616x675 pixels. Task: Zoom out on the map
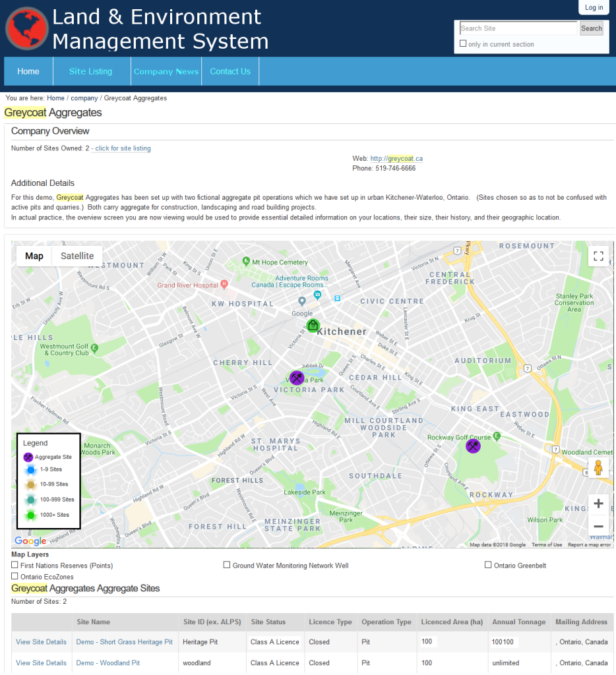(x=598, y=526)
